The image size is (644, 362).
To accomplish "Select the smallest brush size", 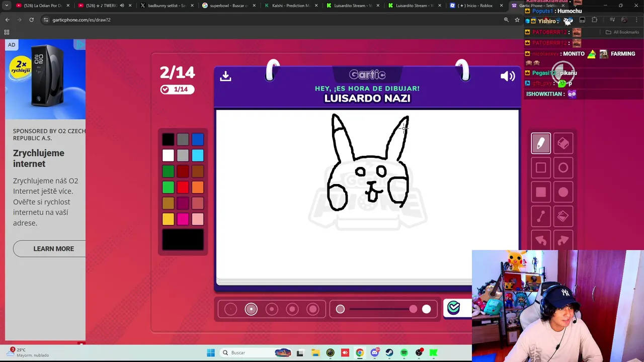I will coord(230,309).
